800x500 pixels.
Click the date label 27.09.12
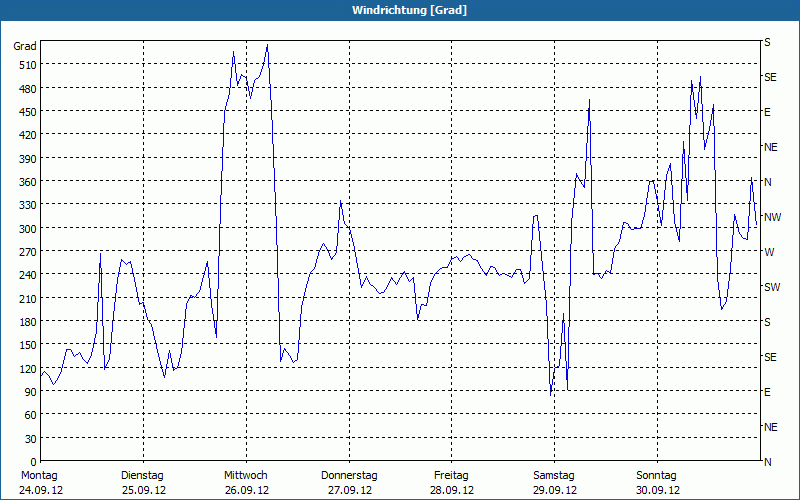pyautogui.click(x=349, y=490)
